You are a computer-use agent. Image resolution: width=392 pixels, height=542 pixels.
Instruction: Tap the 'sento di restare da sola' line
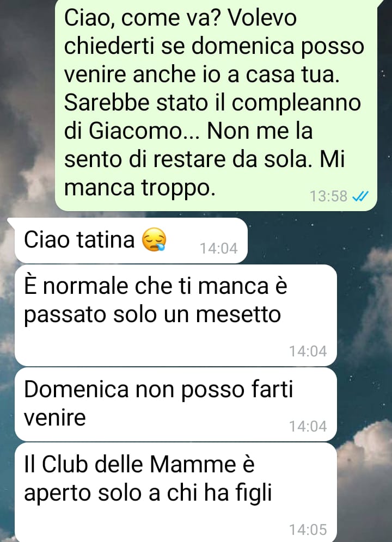tap(186, 159)
